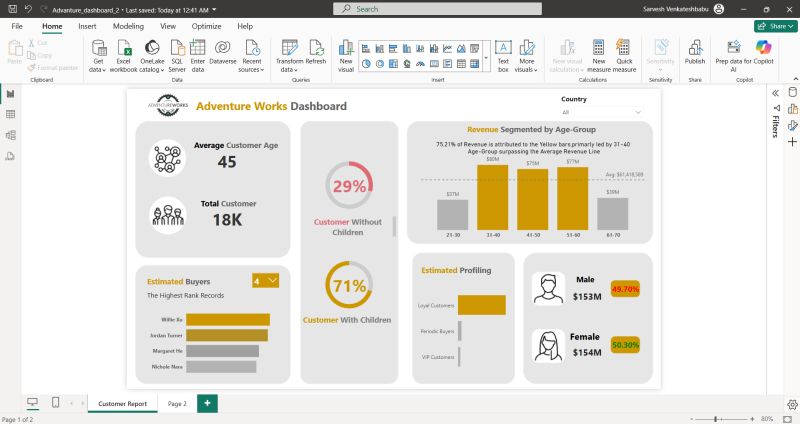Switch to Table view in left sidebar
This screenshot has height=424, width=800.
[x=10, y=114]
